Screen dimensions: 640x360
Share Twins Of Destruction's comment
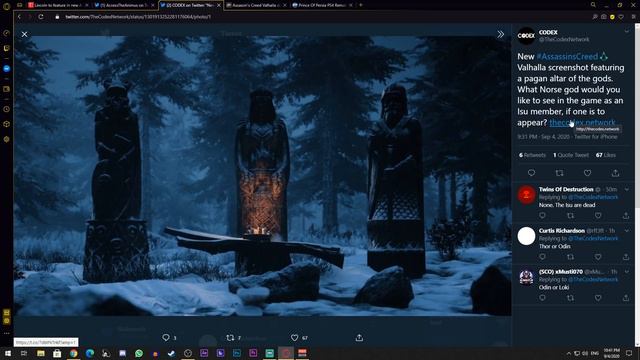(626, 216)
